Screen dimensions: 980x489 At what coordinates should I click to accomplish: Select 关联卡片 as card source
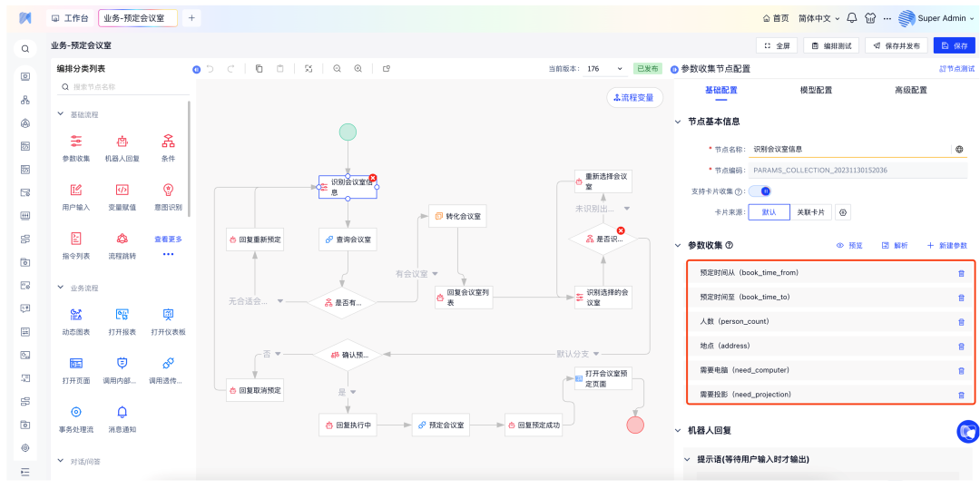tap(810, 212)
